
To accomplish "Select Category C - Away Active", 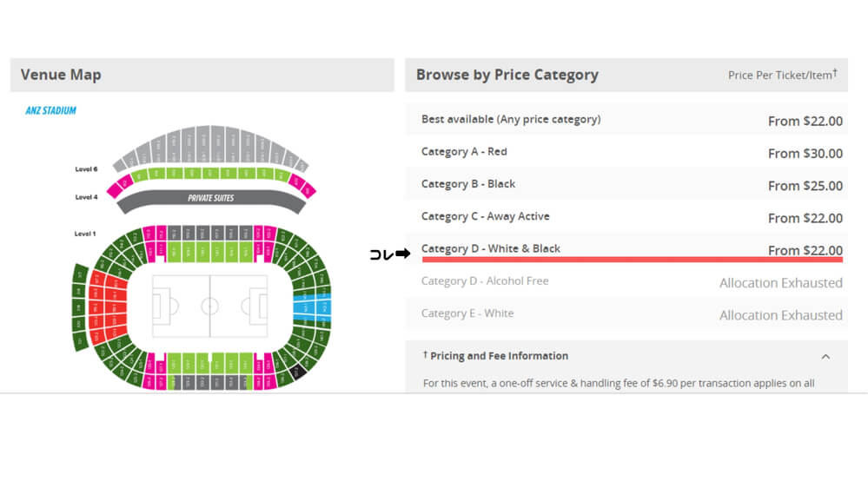I will point(485,216).
